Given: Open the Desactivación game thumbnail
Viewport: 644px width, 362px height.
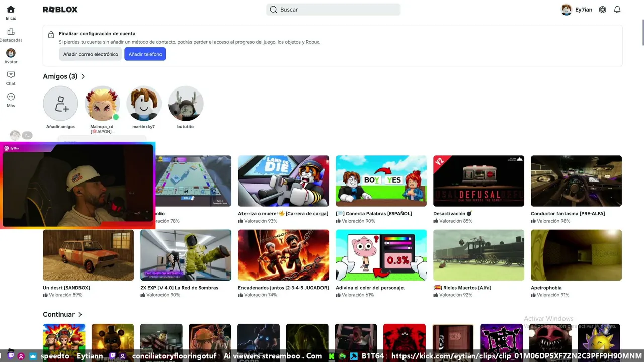Looking at the screenshot, I should tap(478, 181).
